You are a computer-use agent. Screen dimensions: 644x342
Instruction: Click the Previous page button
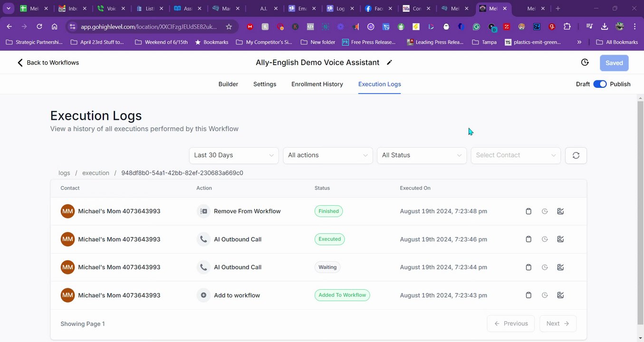[511, 323]
